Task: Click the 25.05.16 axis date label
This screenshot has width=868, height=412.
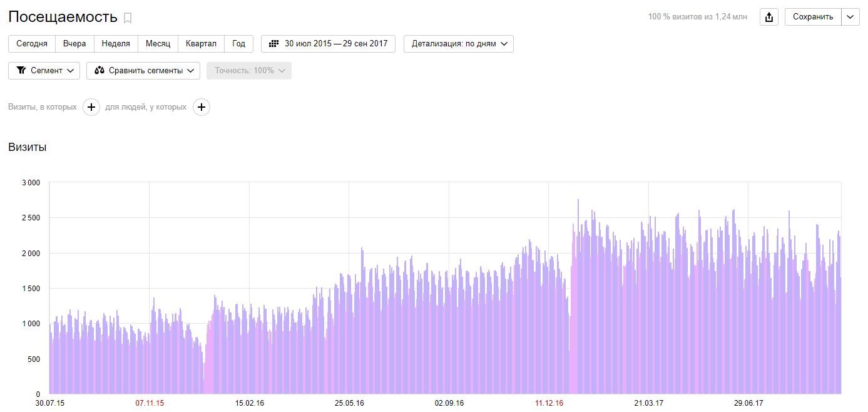Action: [x=349, y=403]
